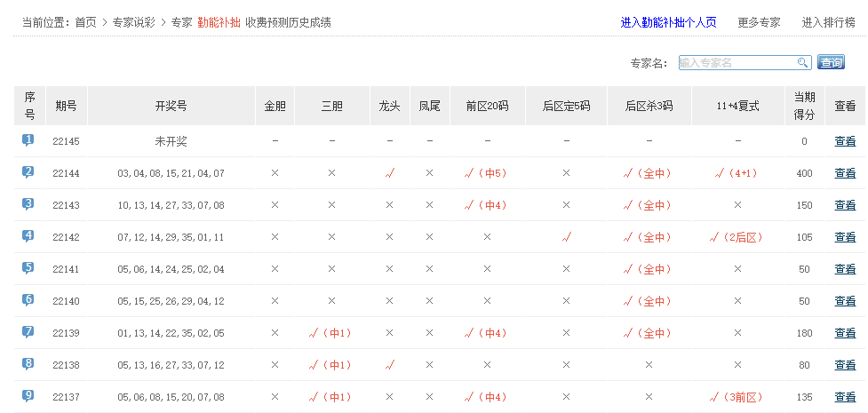Click the row 1 number badge icon
The image size is (868, 413).
pyautogui.click(x=28, y=140)
